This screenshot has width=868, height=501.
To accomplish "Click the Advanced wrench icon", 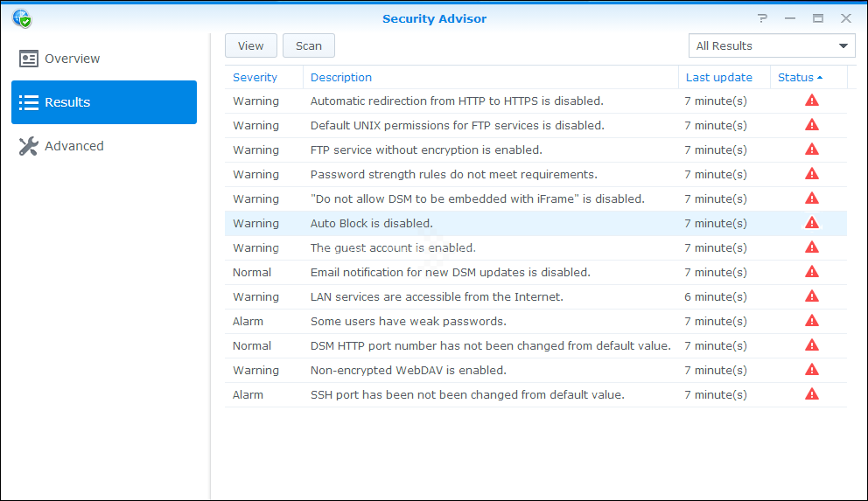I will coord(29,146).
